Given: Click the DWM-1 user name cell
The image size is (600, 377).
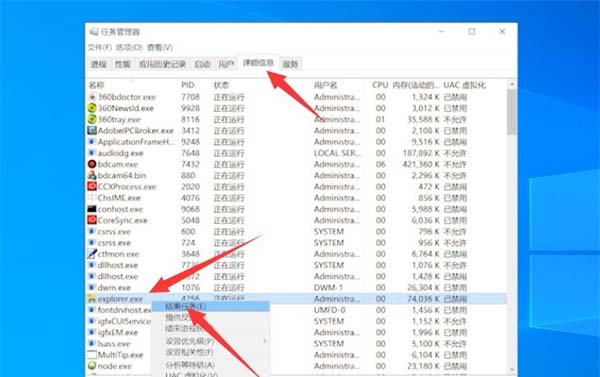Looking at the screenshot, I should (x=329, y=287).
